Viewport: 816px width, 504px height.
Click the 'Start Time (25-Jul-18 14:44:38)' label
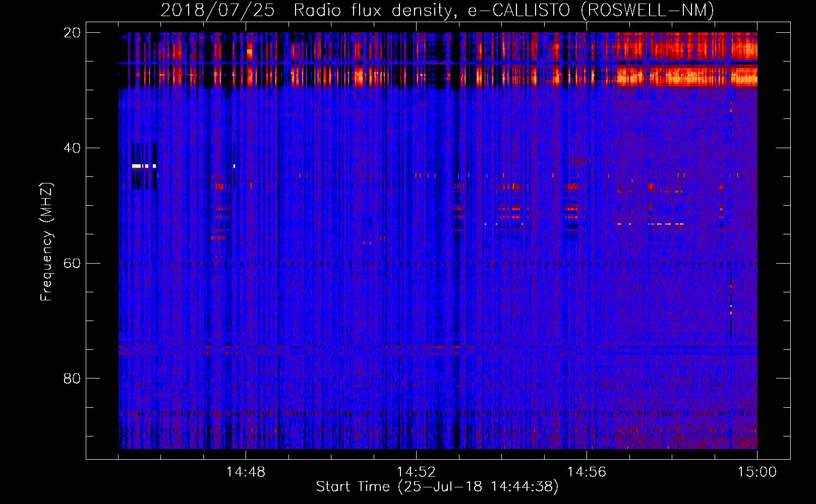tap(437, 487)
